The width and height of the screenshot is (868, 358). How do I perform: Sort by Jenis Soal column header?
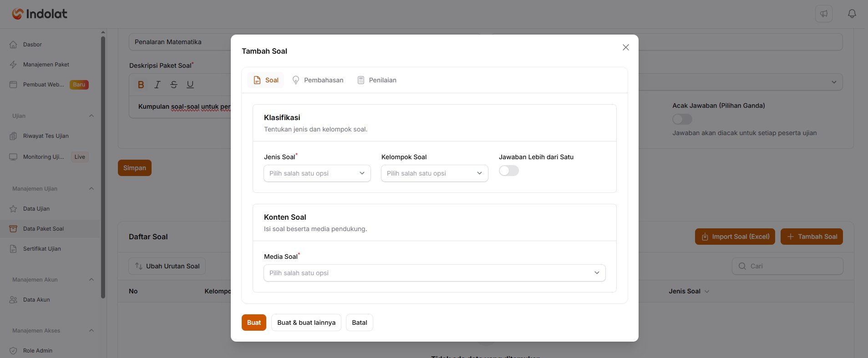(x=689, y=291)
